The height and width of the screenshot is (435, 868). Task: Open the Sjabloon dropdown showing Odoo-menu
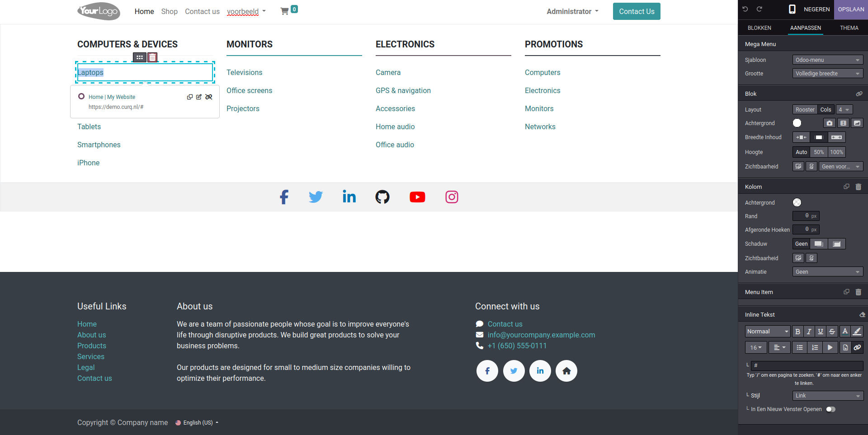click(x=827, y=60)
